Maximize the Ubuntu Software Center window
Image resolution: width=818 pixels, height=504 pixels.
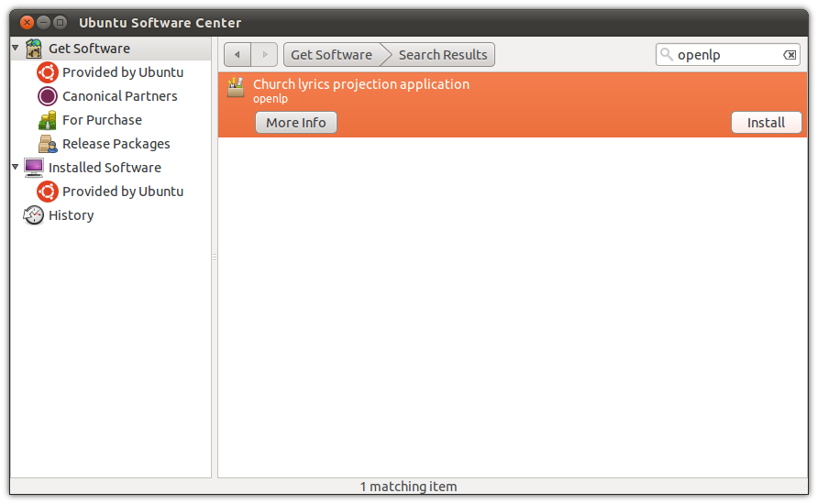(61, 22)
